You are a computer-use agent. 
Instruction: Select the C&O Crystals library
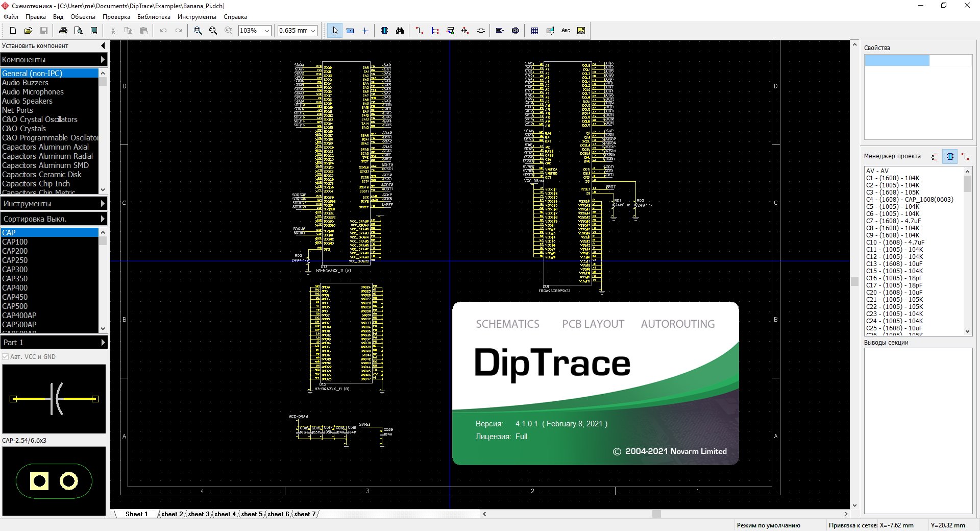point(50,129)
